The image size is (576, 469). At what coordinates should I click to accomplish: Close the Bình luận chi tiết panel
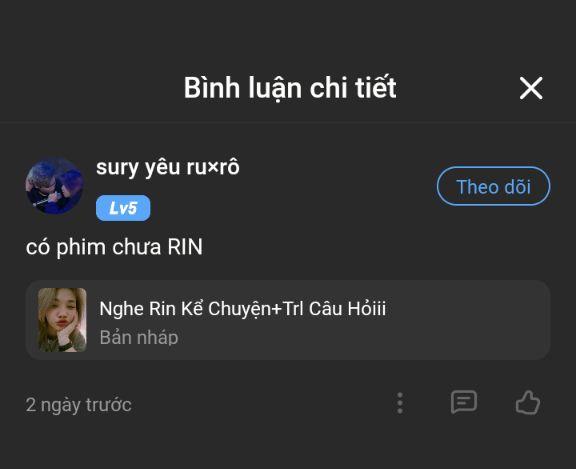(x=531, y=88)
